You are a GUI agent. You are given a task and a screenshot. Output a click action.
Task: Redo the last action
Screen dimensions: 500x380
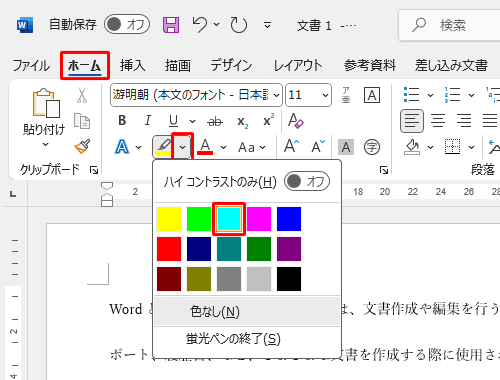coord(239,25)
